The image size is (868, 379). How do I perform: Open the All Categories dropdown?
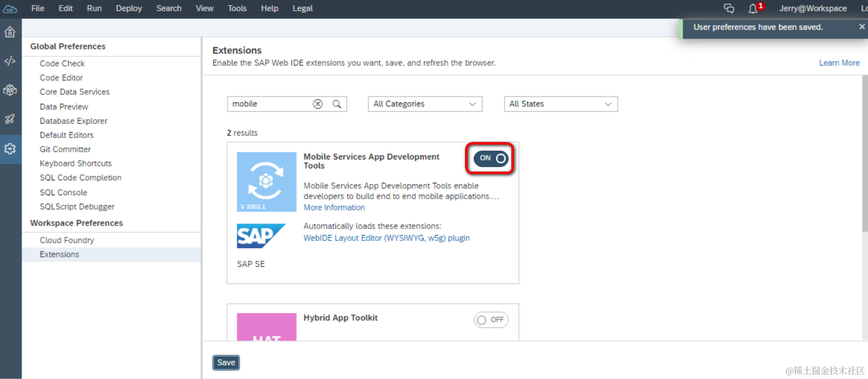(425, 104)
